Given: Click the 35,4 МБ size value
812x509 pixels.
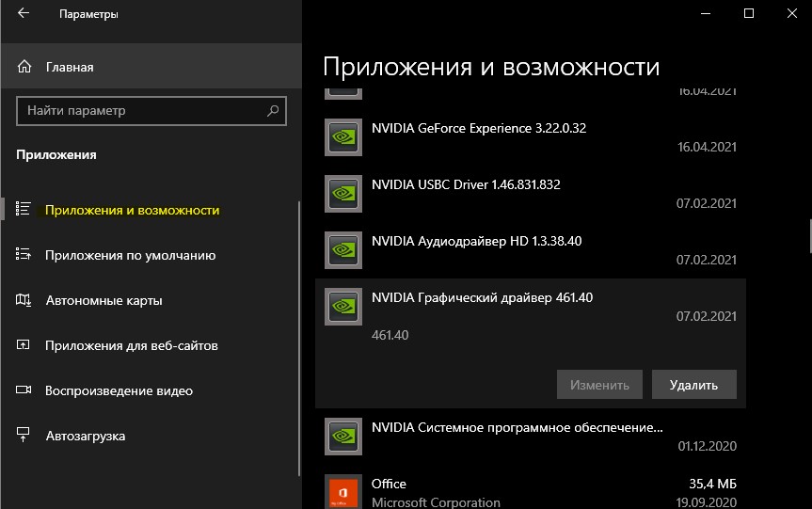Looking at the screenshot, I should (712, 484).
